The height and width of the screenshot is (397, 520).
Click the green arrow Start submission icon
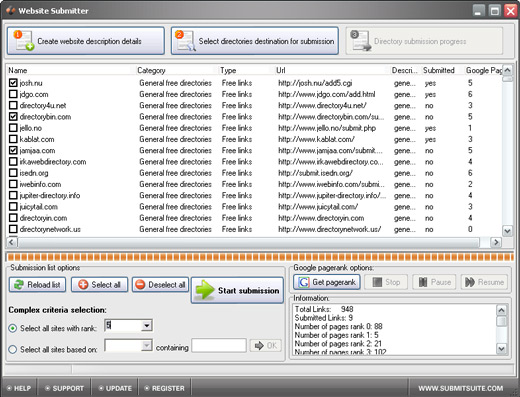pyautogui.click(x=205, y=290)
